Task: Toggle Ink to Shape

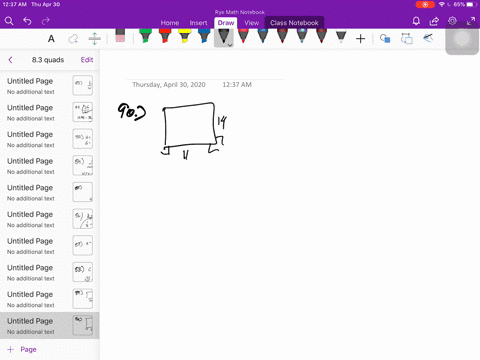Action: (x=406, y=39)
